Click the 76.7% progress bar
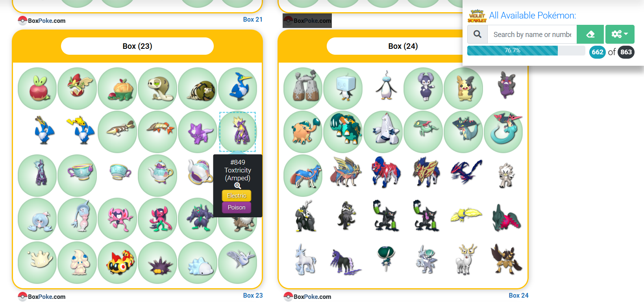 click(526, 50)
